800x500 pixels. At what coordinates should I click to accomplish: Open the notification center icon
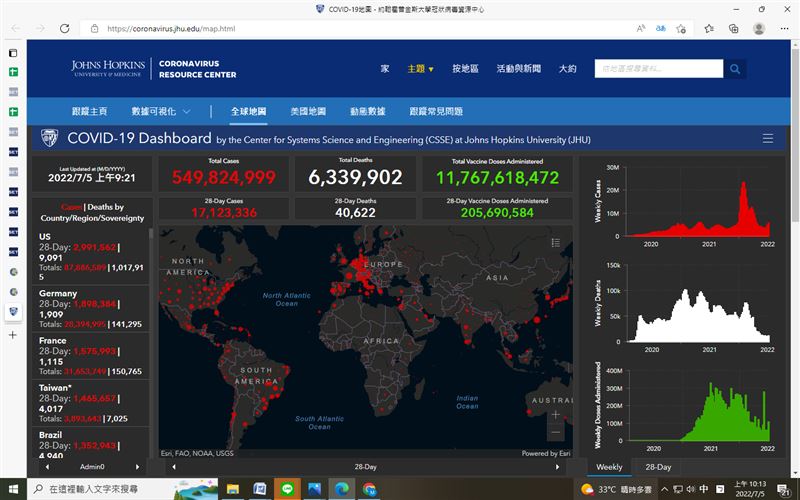coord(785,490)
